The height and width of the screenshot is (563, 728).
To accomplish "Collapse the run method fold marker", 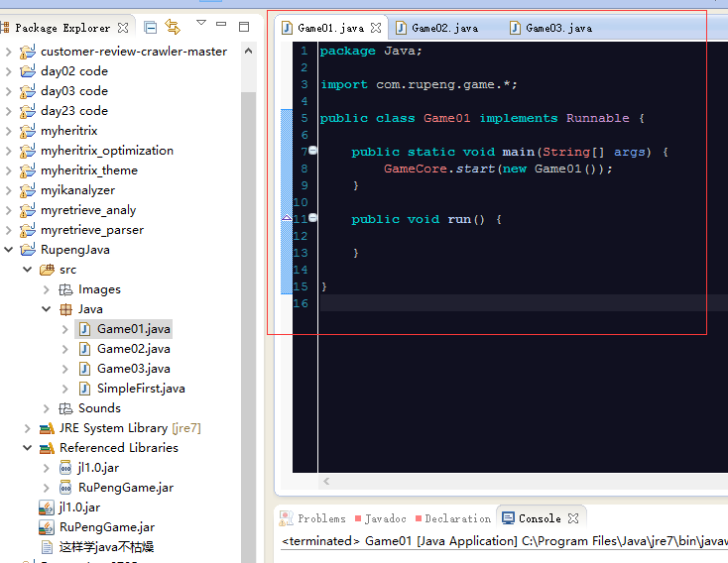I will 313,218.
